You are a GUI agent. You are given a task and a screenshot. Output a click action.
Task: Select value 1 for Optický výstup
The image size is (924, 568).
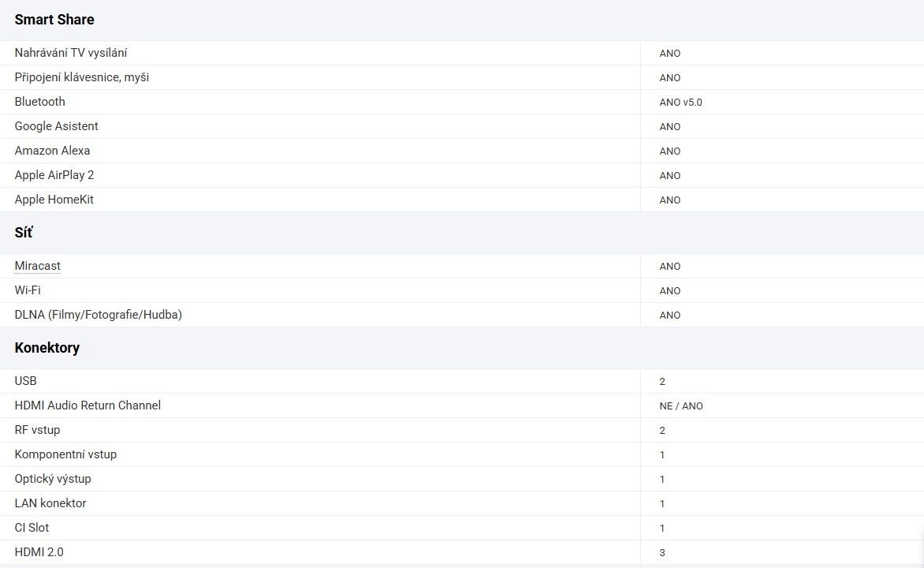(x=662, y=480)
